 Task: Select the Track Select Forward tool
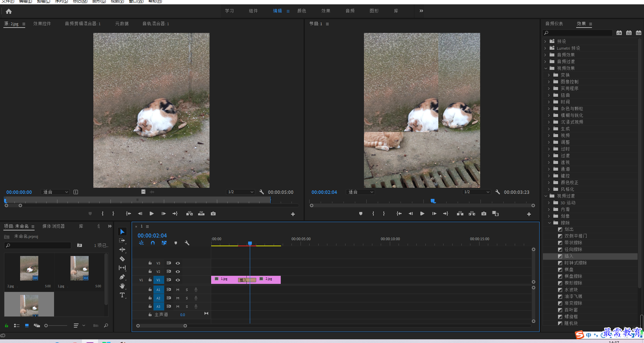122,241
